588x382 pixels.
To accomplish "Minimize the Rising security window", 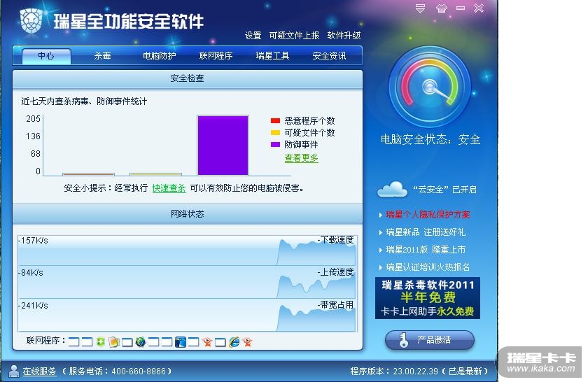I will [x=461, y=8].
